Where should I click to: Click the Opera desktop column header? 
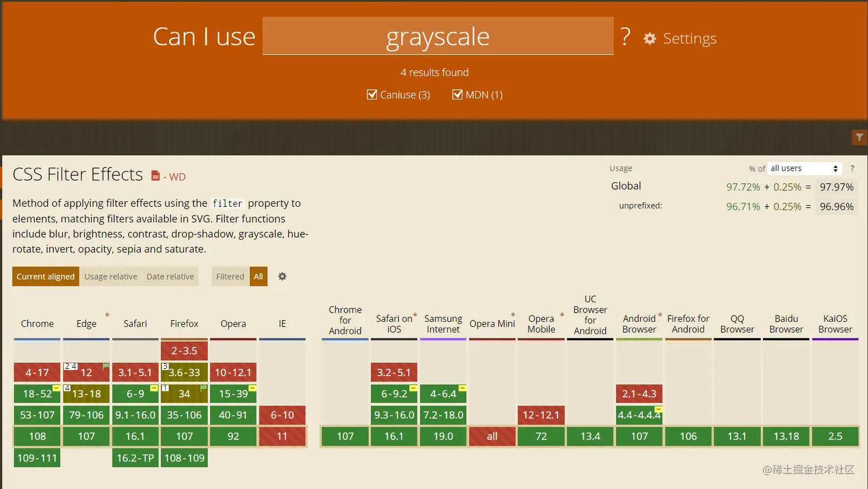233,324
